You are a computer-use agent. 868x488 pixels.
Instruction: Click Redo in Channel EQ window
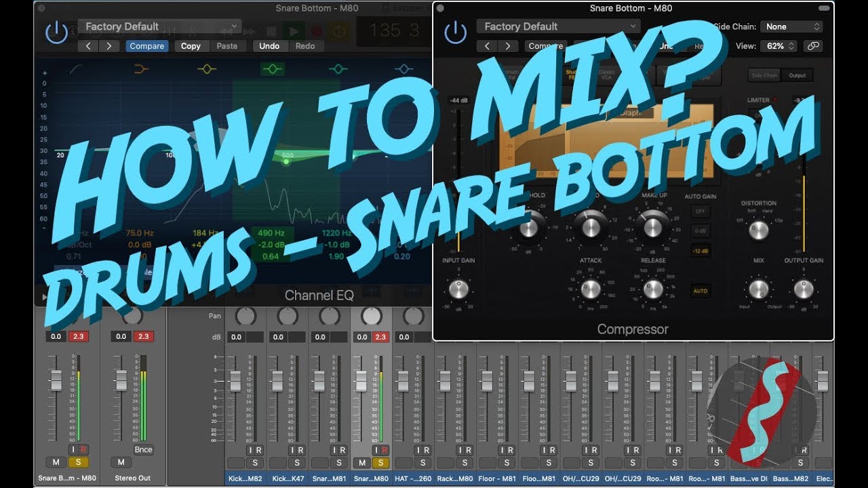point(305,46)
